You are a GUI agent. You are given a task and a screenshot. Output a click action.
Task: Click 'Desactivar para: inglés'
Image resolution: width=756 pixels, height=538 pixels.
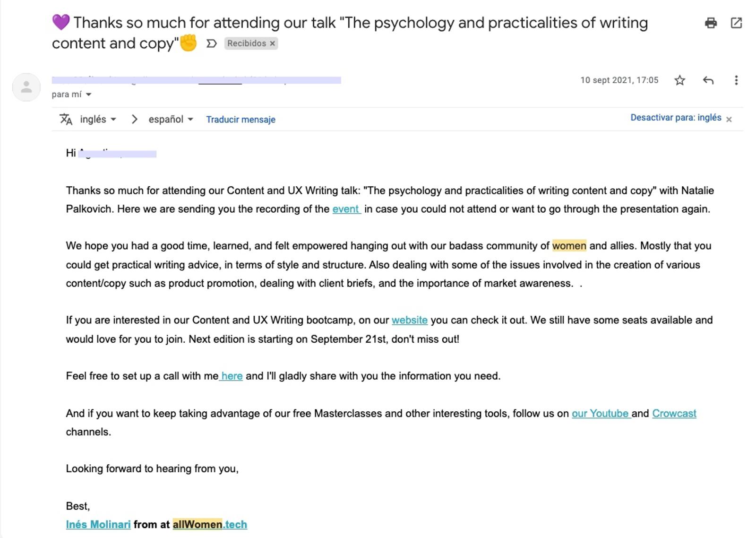(676, 118)
